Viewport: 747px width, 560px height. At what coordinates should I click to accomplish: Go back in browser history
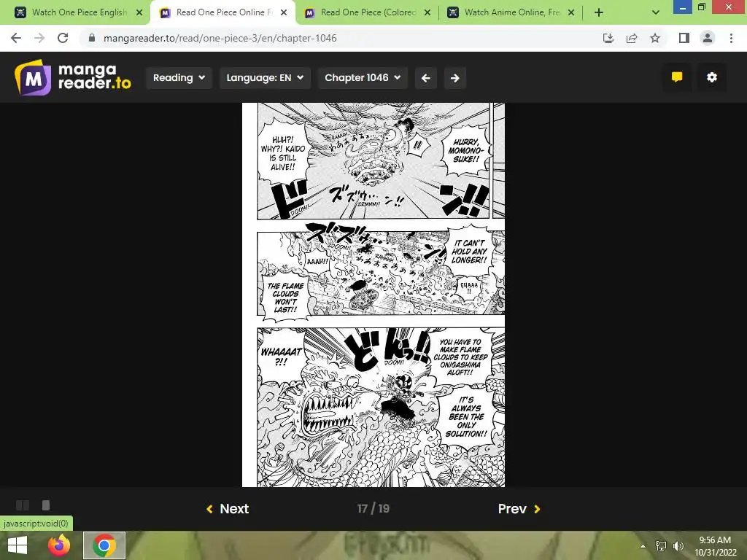click(x=16, y=38)
